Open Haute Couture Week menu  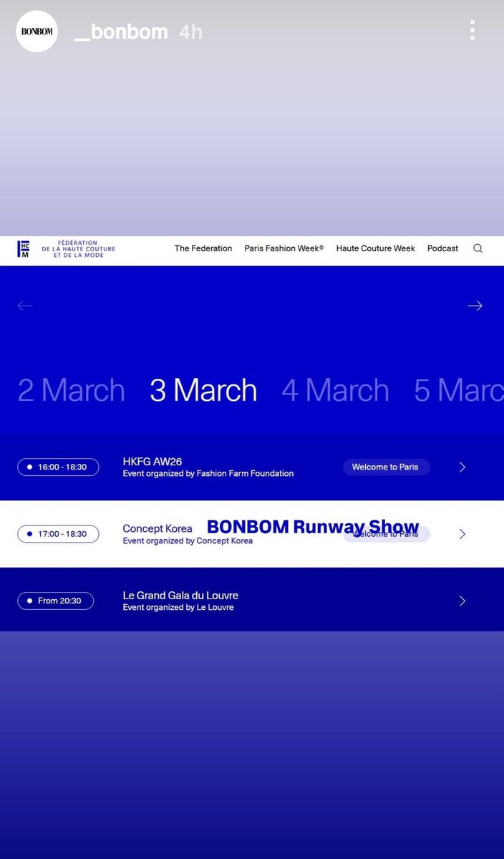pyautogui.click(x=376, y=248)
